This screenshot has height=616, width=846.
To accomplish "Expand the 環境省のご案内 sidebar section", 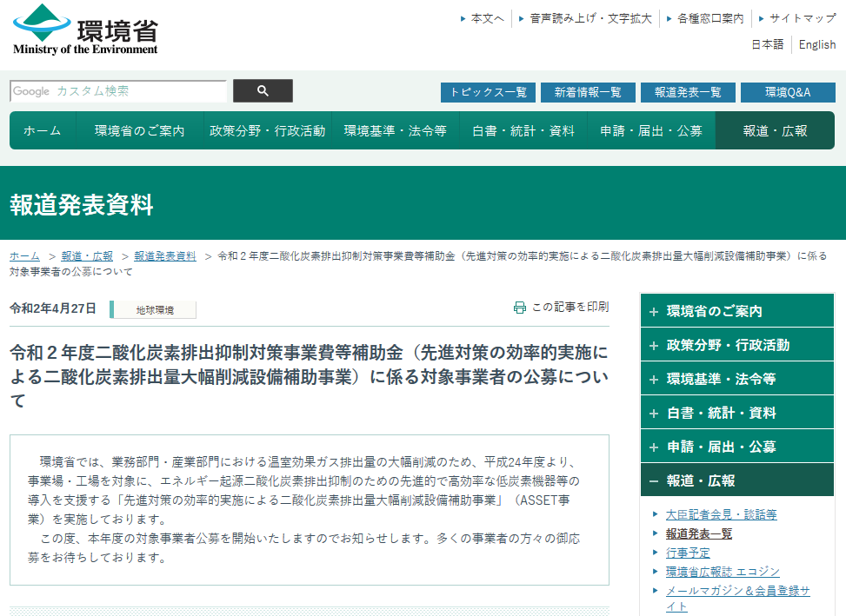I will (654, 311).
